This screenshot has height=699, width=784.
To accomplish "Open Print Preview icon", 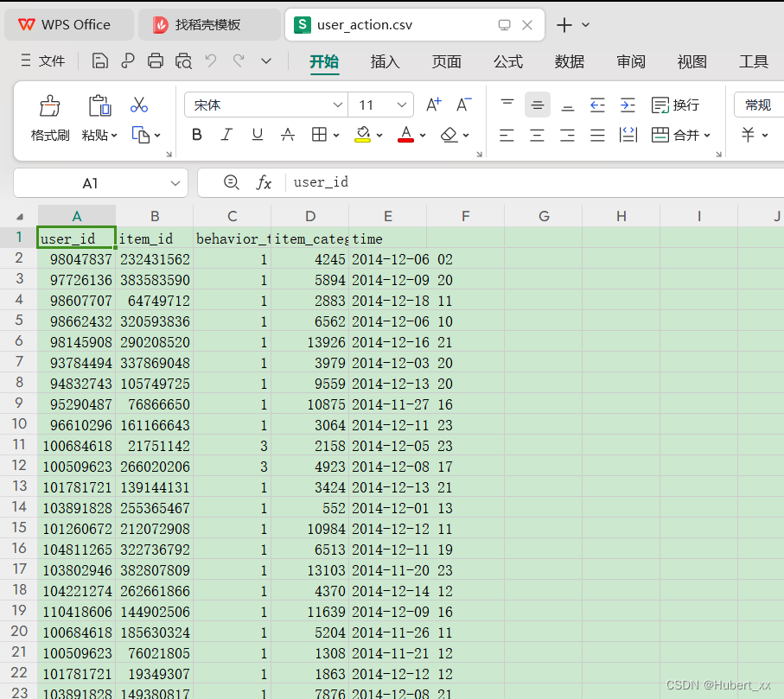I will click(183, 61).
